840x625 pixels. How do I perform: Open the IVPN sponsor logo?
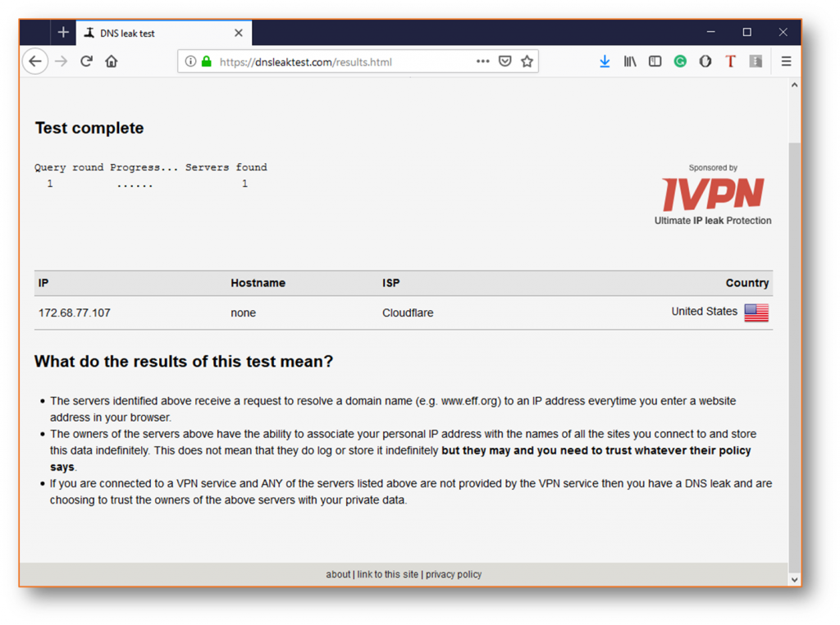point(713,194)
